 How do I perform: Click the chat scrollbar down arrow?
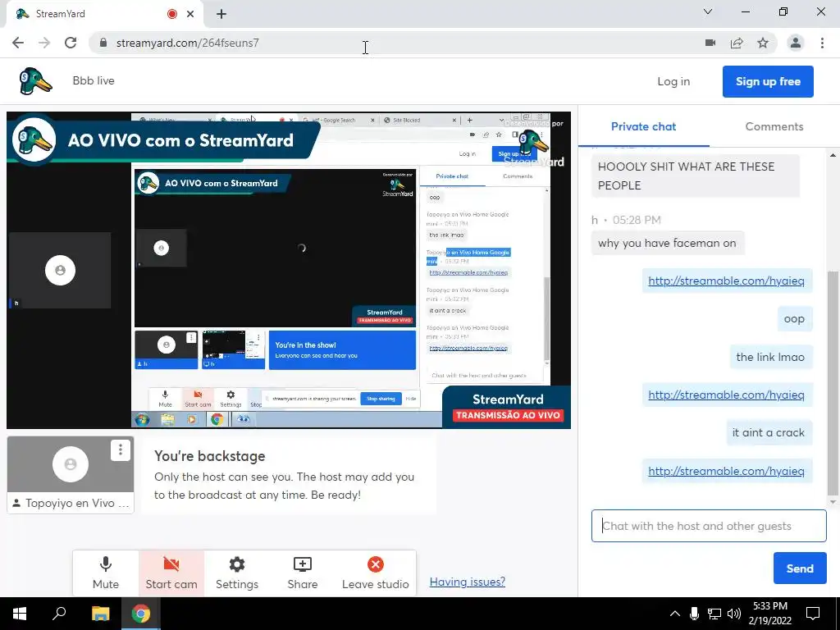click(x=833, y=502)
